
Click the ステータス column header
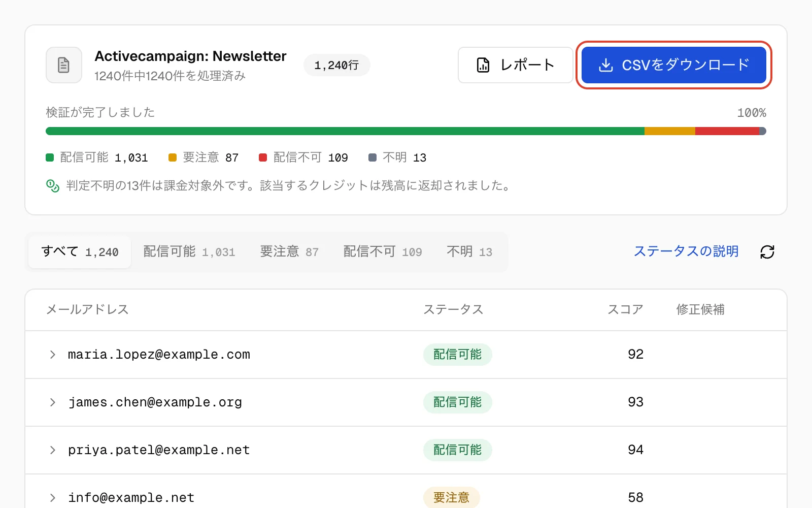point(453,309)
